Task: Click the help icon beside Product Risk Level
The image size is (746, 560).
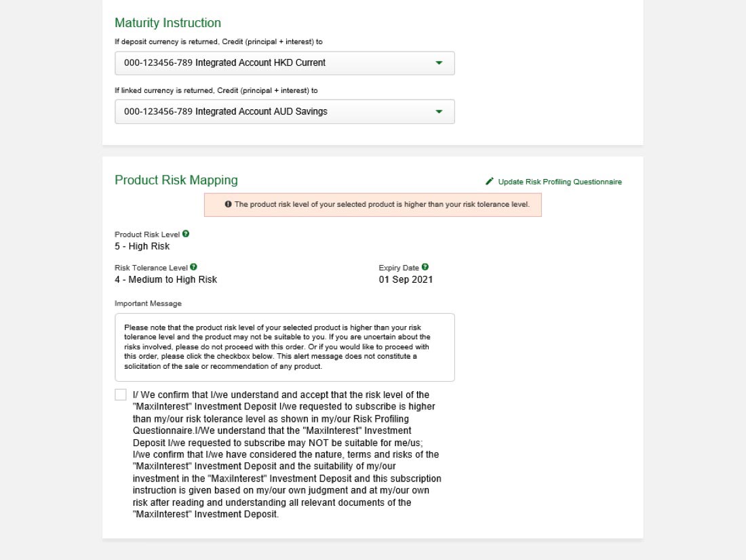Action: [x=186, y=234]
